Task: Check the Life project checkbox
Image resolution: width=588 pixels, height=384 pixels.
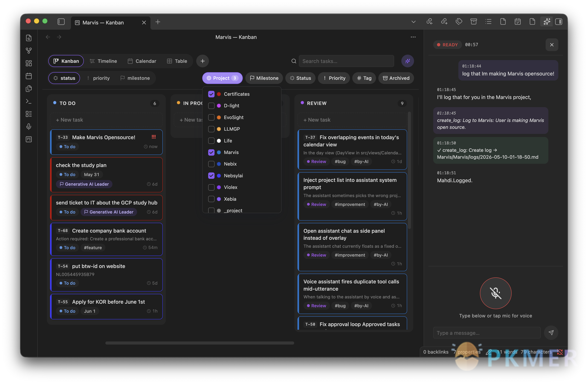Action: tap(211, 141)
